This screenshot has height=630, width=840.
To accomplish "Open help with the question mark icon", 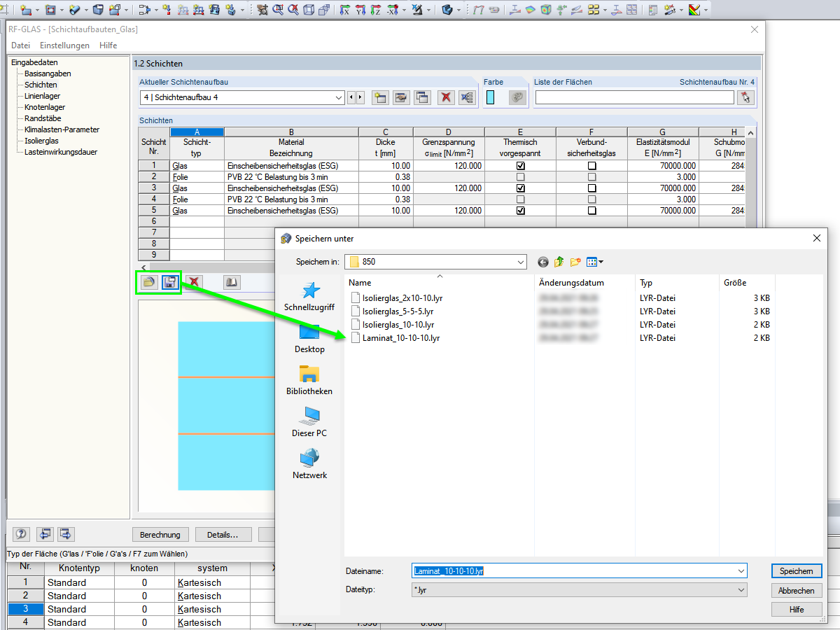I will coord(21,534).
